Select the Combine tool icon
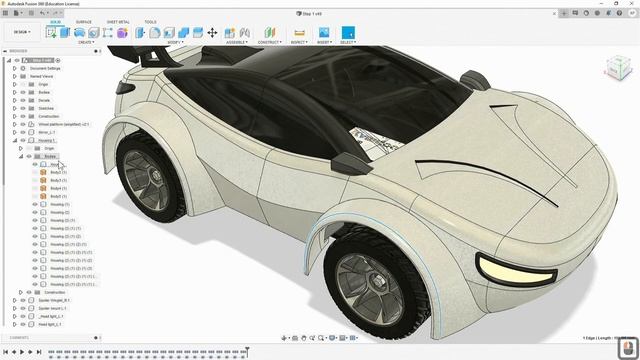Image resolution: width=640 pixels, height=360 pixels. coord(184,32)
